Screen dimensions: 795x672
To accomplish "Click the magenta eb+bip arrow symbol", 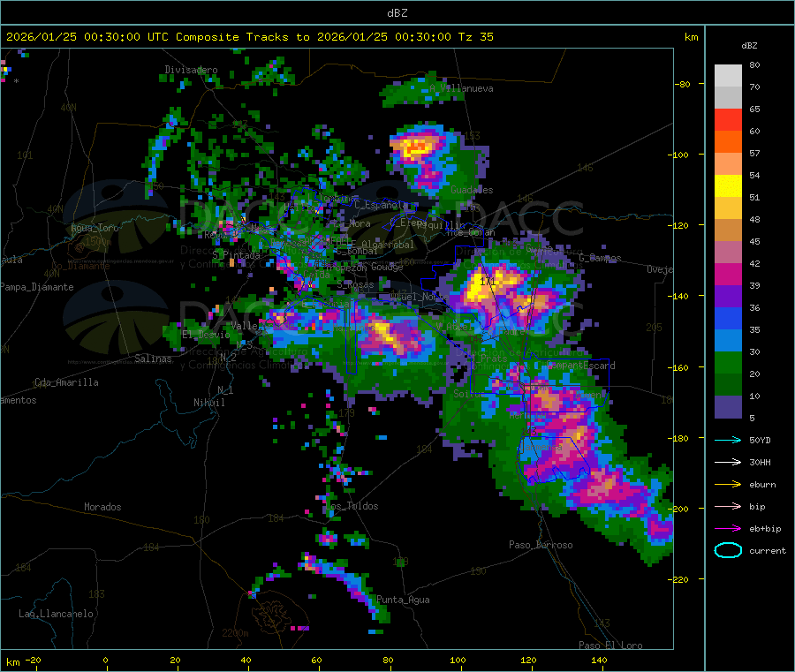I will [x=728, y=529].
